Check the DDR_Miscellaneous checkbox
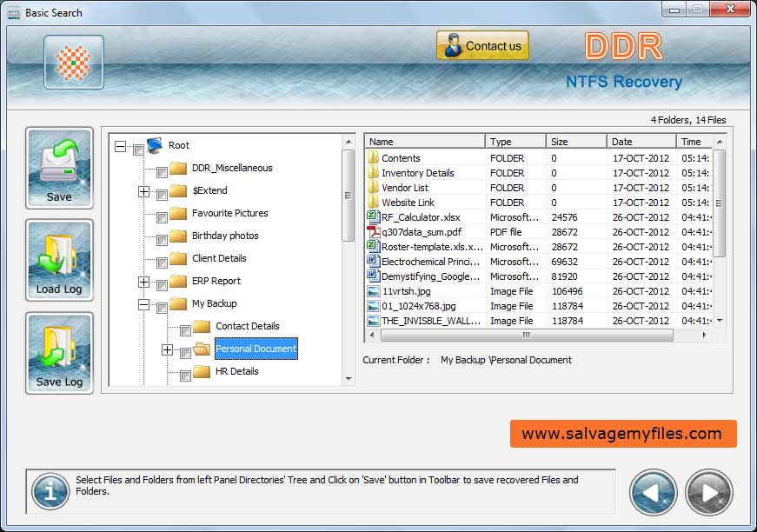Screen dimensions: 757x532 click(x=162, y=172)
